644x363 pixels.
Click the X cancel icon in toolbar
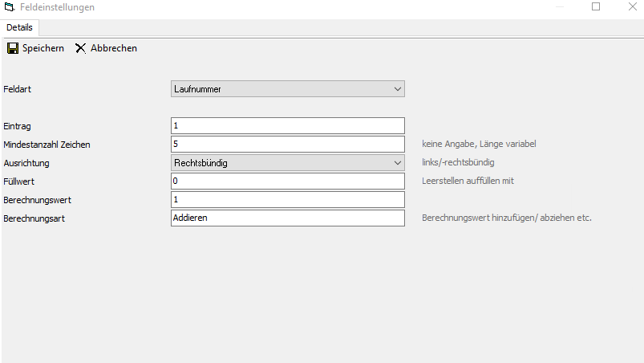80,48
